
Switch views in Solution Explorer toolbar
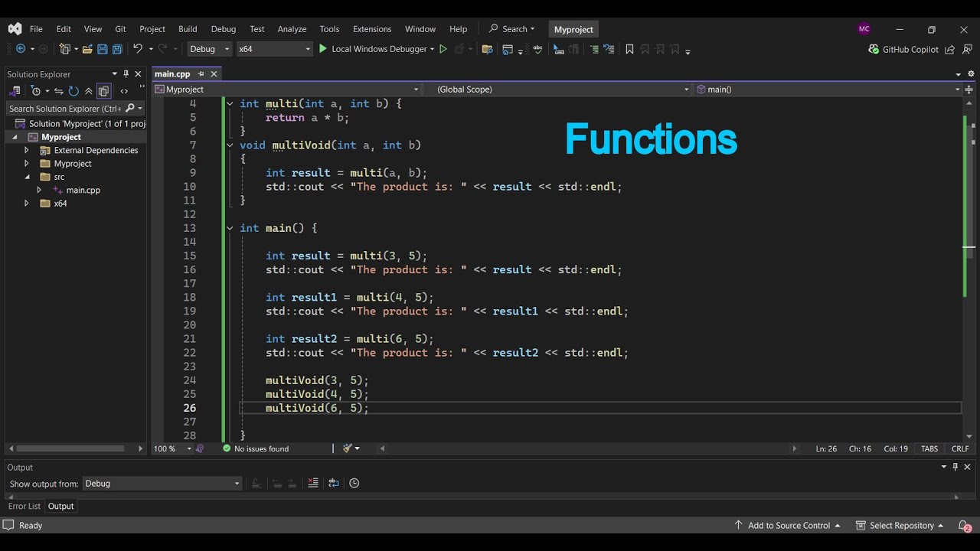tap(15, 91)
